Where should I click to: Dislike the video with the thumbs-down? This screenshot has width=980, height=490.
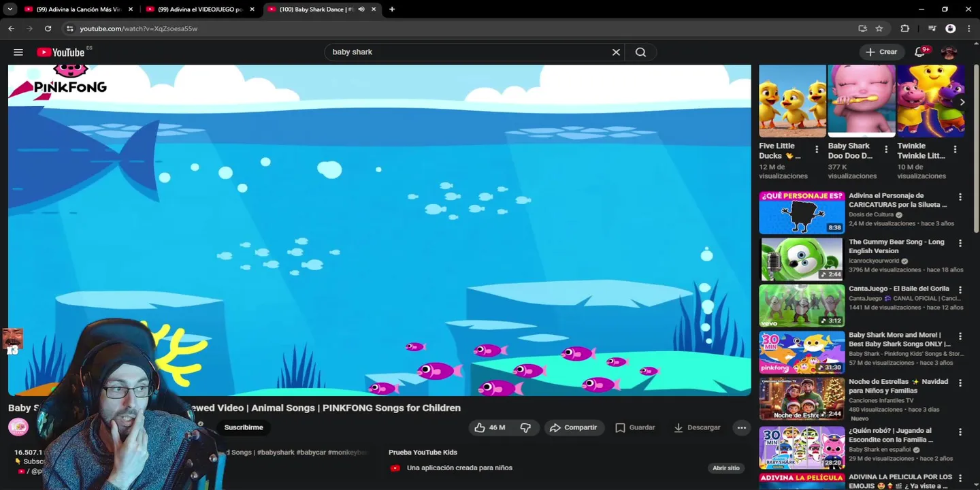525,427
